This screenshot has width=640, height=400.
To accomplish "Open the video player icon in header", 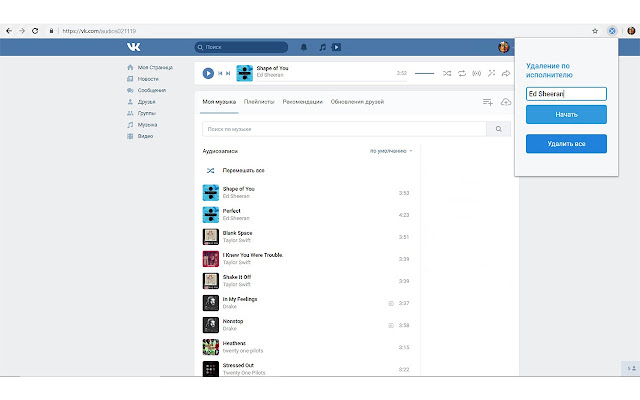I will 336,47.
